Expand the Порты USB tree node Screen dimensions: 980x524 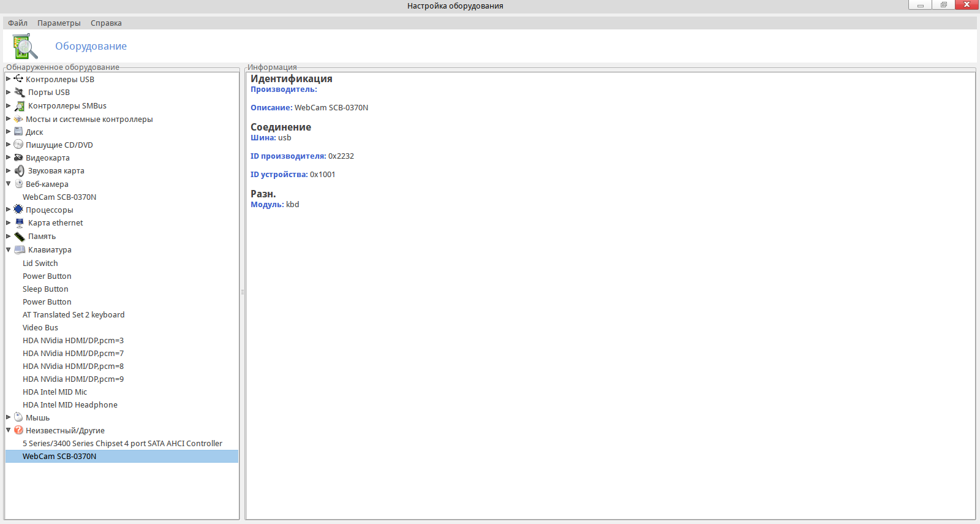point(9,92)
